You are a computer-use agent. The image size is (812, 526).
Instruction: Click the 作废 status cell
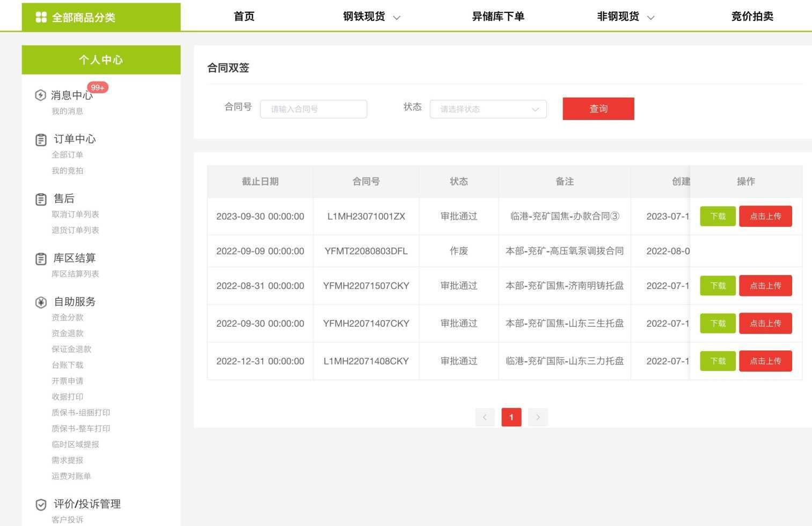(459, 251)
